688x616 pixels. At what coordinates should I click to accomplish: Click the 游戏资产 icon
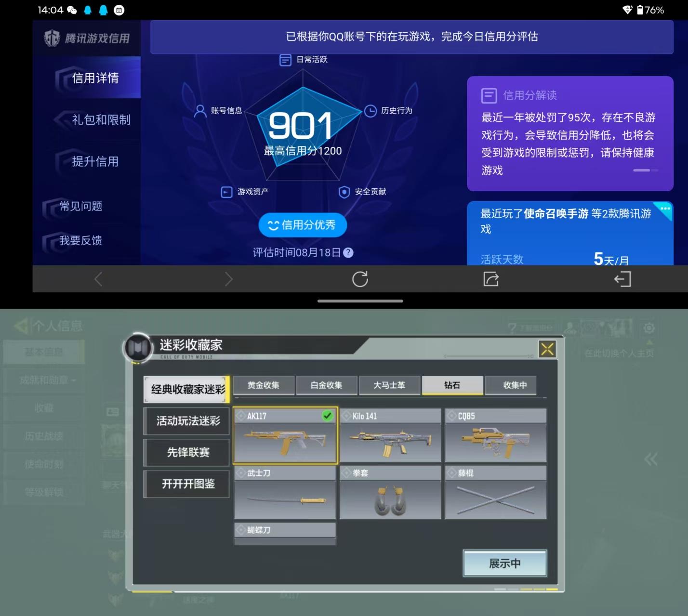click(x=226, y=192)
